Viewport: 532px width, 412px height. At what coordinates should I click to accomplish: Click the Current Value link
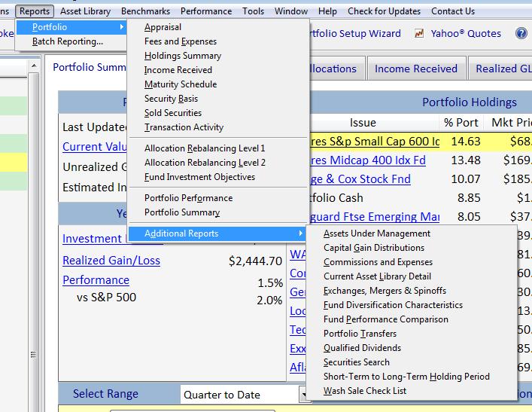(94, 147)
